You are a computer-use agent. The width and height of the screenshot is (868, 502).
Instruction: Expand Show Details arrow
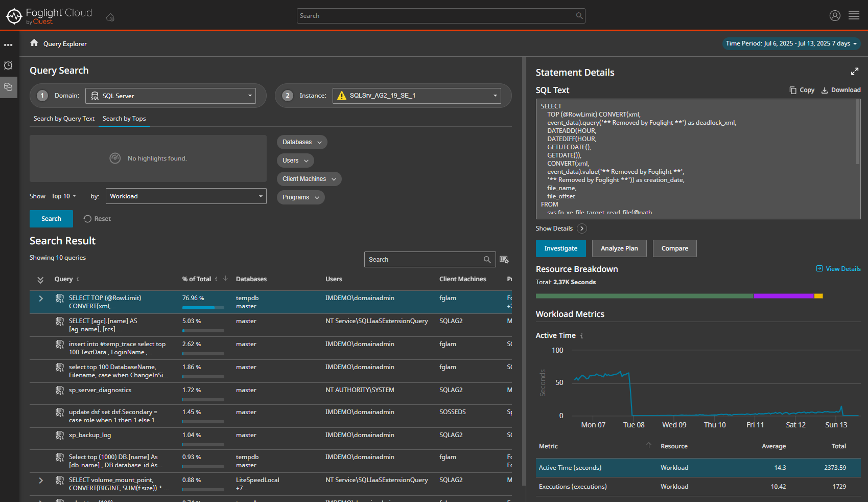[x=582, y=229]
